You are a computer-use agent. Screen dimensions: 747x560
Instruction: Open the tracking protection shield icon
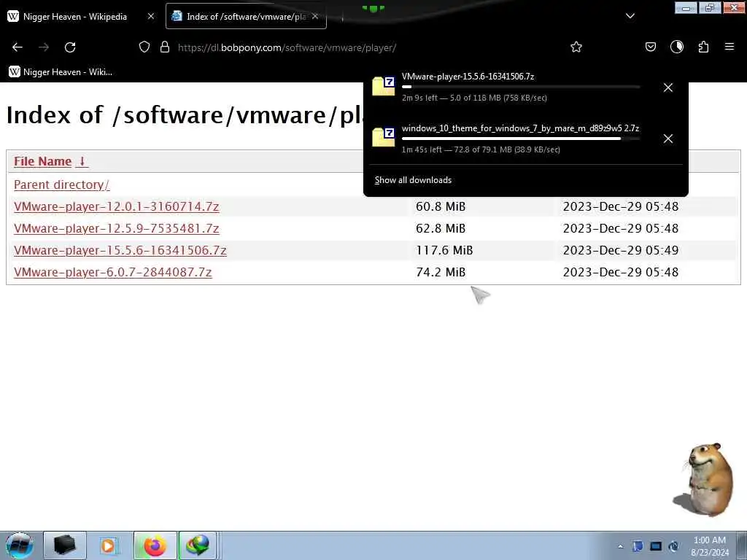(144, 47)
